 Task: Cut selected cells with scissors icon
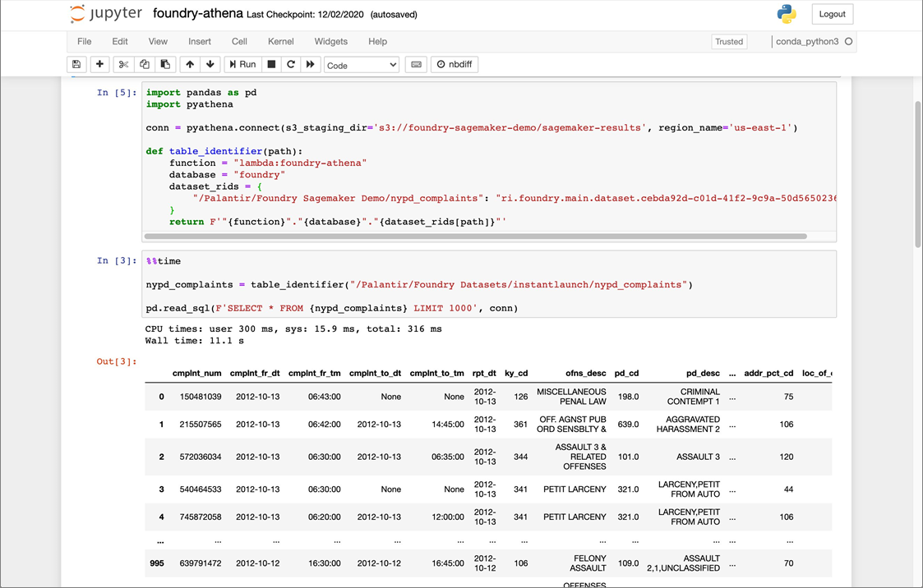click(123, 64)
